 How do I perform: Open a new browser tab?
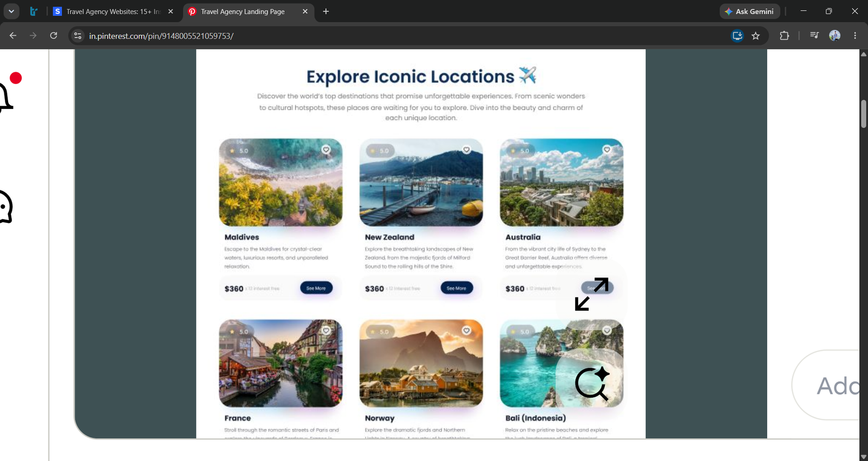pyautogui.click(x=326, y=11)
